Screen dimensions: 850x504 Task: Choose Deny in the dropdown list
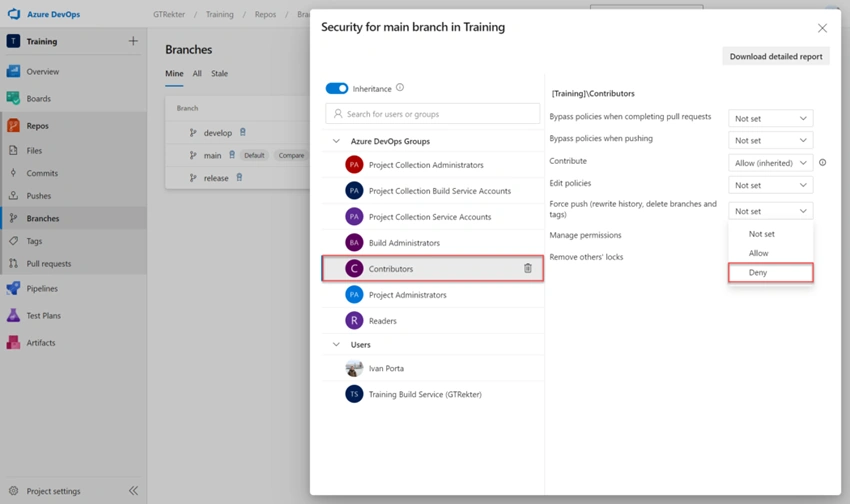pyautogui.click(x=770, y=273)
